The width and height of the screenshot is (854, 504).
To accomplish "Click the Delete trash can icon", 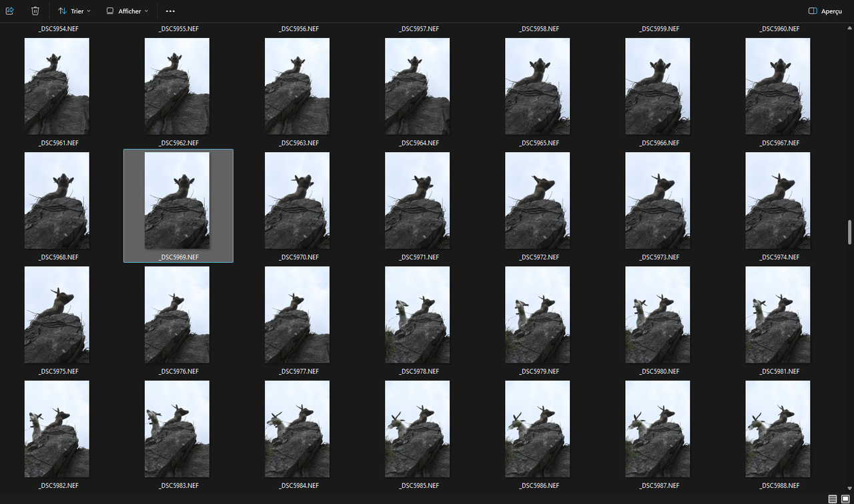I will coord(35,11).
